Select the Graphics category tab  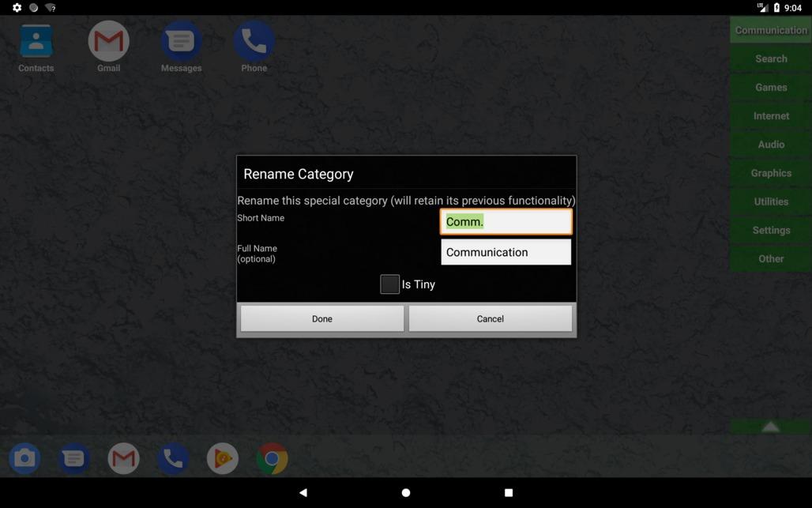click(771, 173)
